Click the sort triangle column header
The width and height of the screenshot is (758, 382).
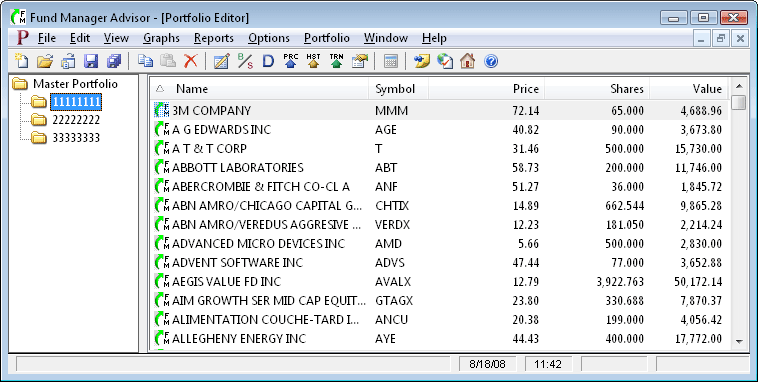160,89
